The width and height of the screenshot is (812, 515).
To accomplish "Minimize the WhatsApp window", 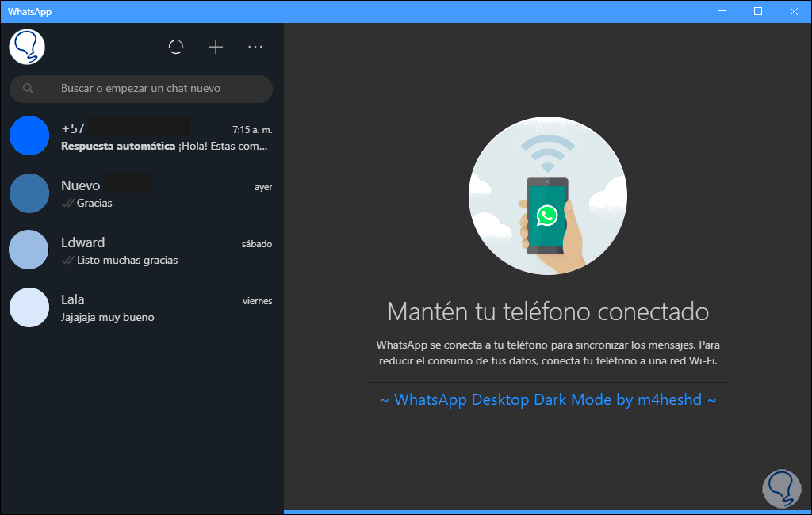I will (722, 11).
